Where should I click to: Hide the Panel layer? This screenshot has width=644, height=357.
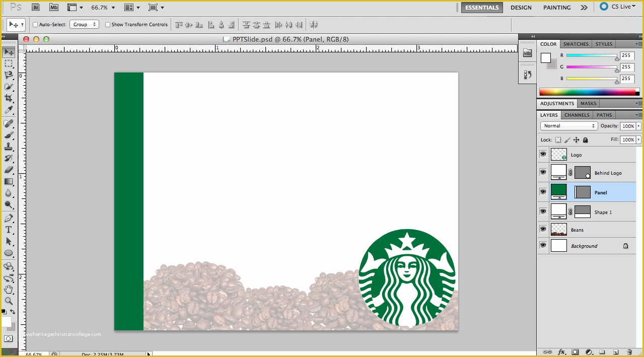coord(543,192)
